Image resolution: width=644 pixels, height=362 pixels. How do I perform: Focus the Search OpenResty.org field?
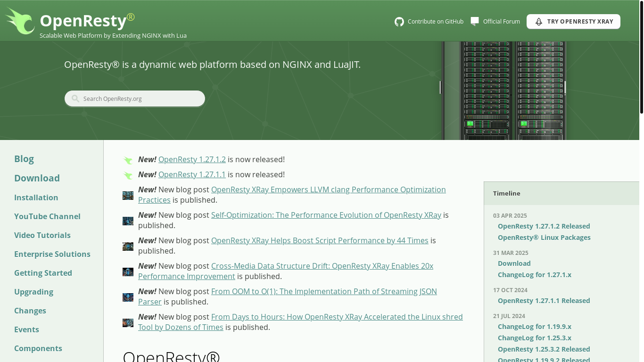point(135,99)
